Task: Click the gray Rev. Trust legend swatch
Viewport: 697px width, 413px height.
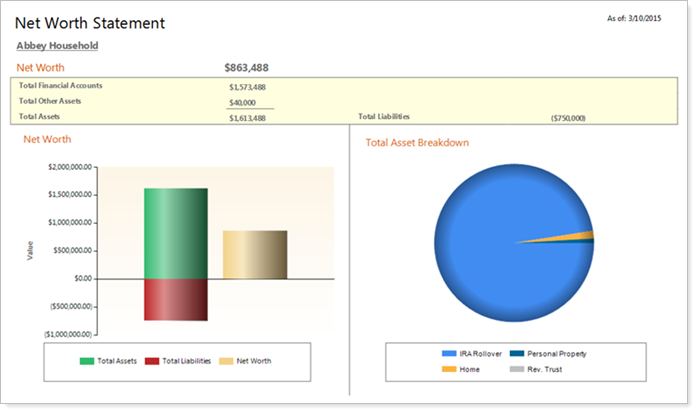Action: click(x=516, y=367)
